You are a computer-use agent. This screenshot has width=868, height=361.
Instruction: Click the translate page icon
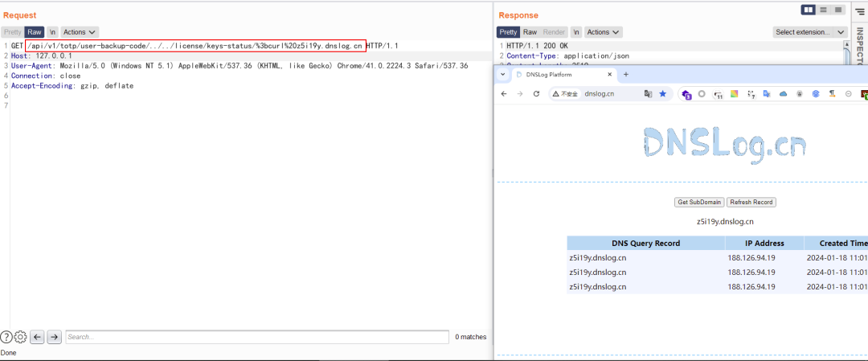pos(648,94)
